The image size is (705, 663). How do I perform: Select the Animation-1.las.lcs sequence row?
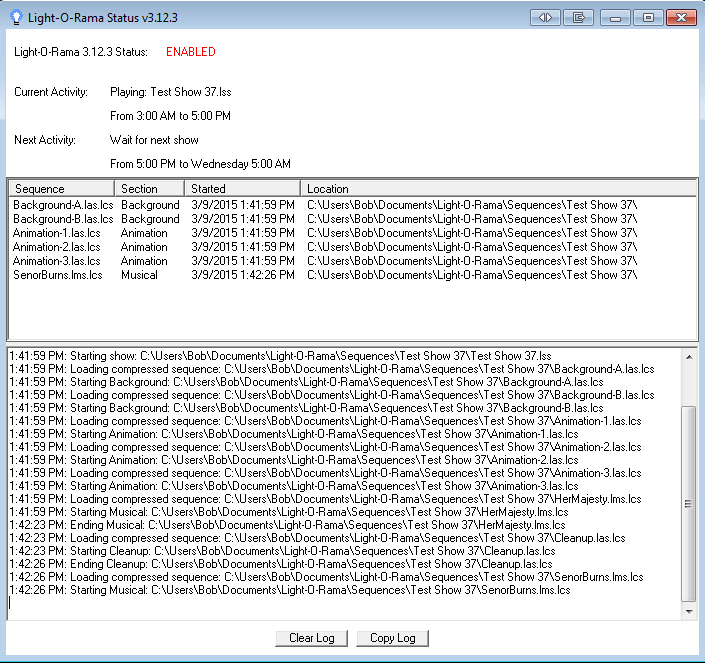pyautogui.click(x=352, y=233)
